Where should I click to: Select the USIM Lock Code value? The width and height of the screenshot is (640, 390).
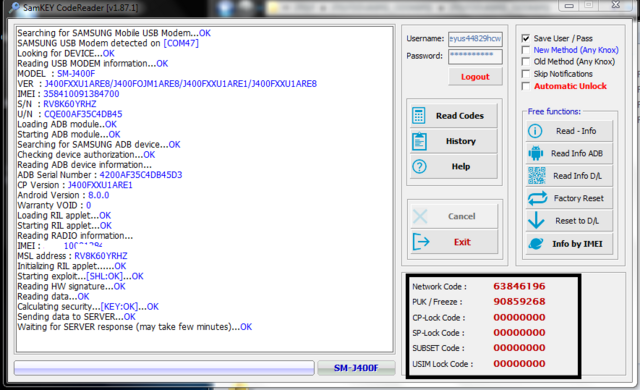coord(519,363)
